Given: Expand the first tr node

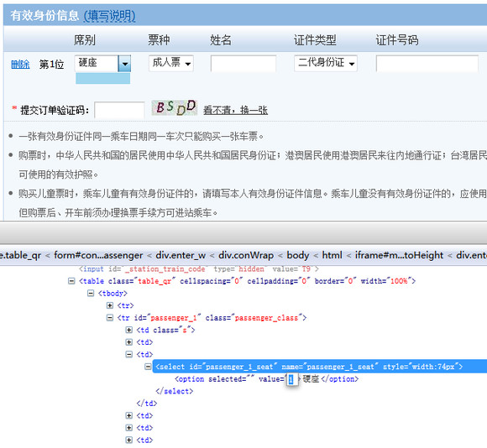Looking at the screenshot, I should click(x=110, y=305).
